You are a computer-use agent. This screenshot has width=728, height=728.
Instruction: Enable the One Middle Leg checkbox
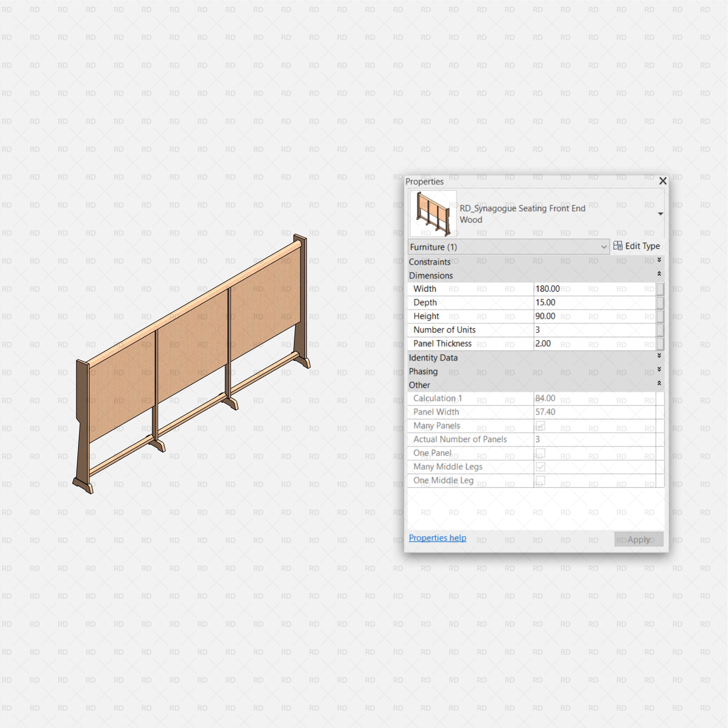click(x=540, y=480)
